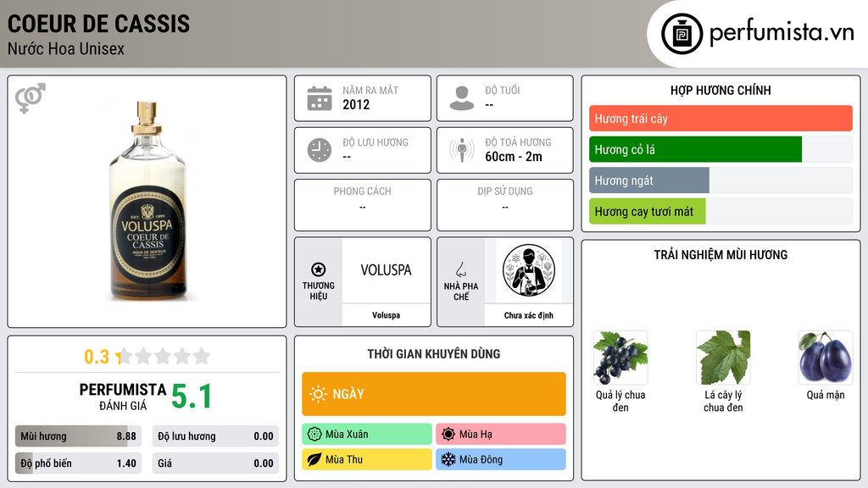Image resolution: width=868 pixels, height=488 pixels.
Task: Click the 60cm - 2m sillage value
Action: 514,157
